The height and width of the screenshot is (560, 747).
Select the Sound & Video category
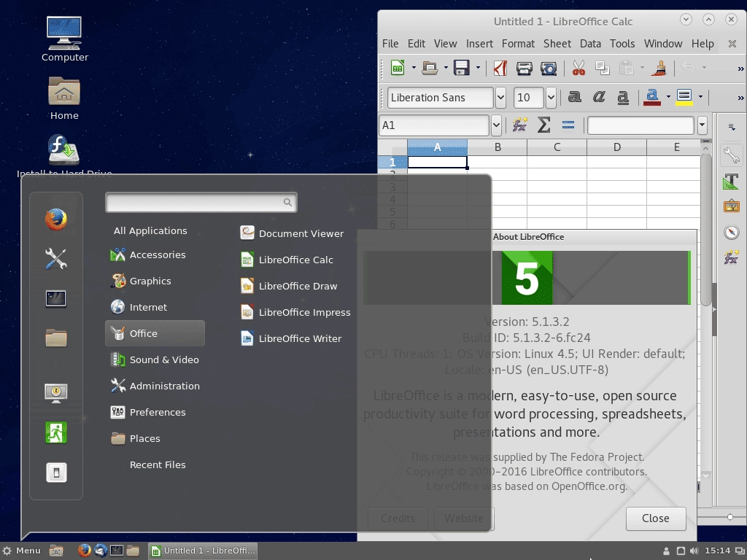pos(155,359)
